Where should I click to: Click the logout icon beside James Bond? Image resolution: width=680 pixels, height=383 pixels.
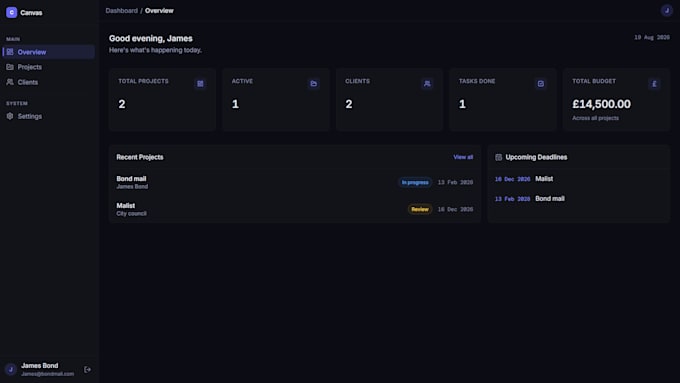point(88,370)
